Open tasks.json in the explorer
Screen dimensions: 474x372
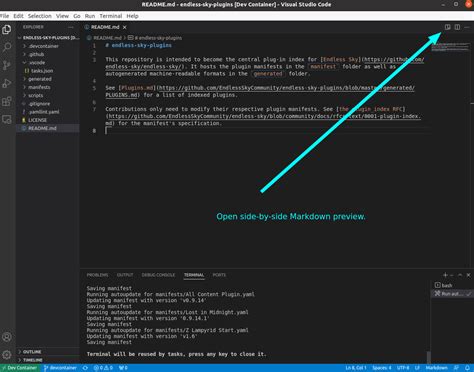[x=42, y=71]
